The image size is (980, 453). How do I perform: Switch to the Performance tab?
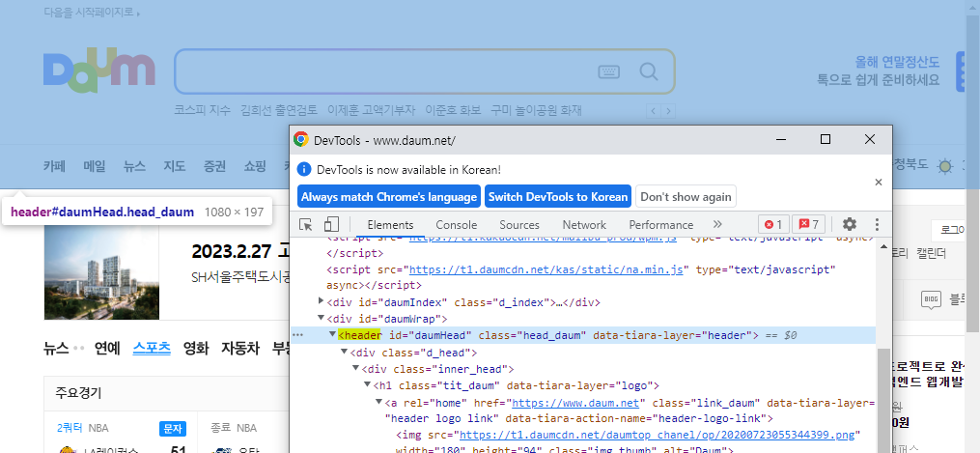coord(661,225)
